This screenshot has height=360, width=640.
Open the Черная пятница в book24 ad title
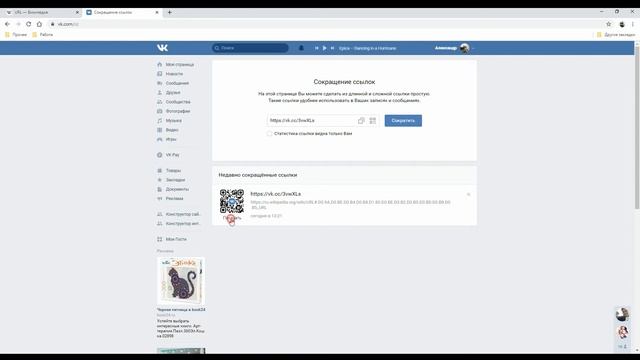[181, 310]
